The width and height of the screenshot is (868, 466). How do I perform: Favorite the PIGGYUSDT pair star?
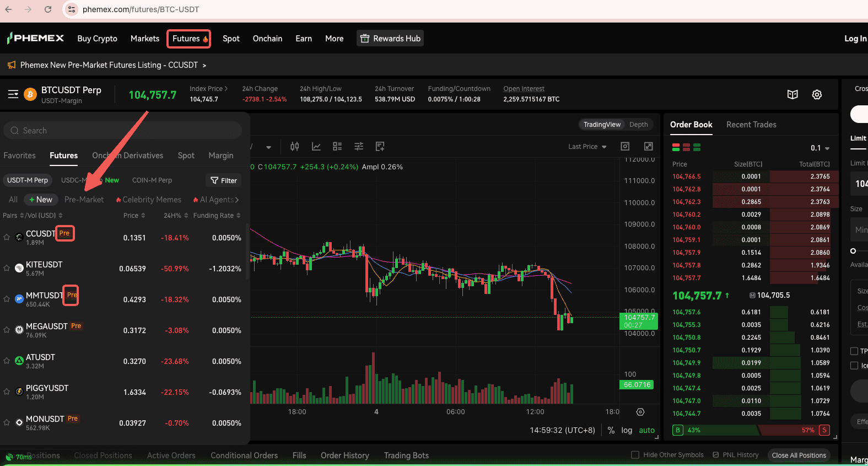[7, 392]
